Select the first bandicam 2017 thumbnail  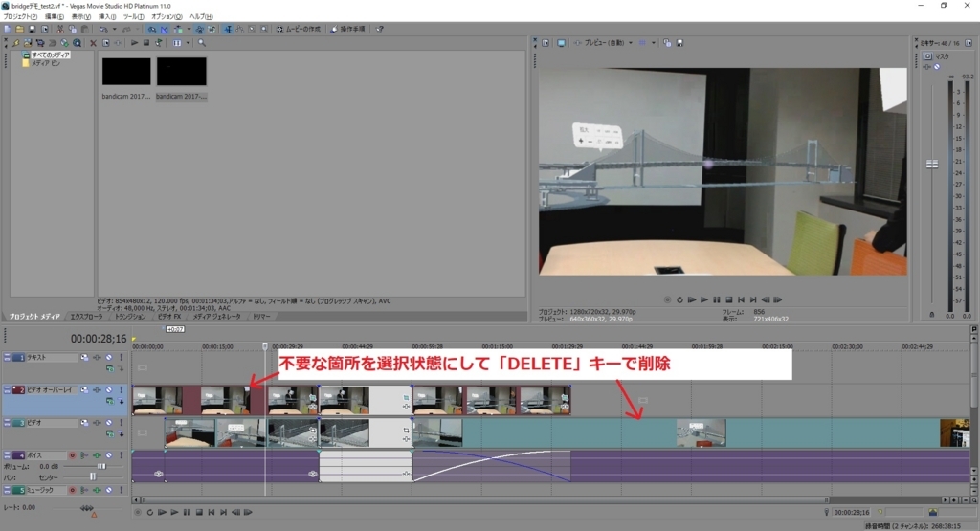click(x=126, y=71)
